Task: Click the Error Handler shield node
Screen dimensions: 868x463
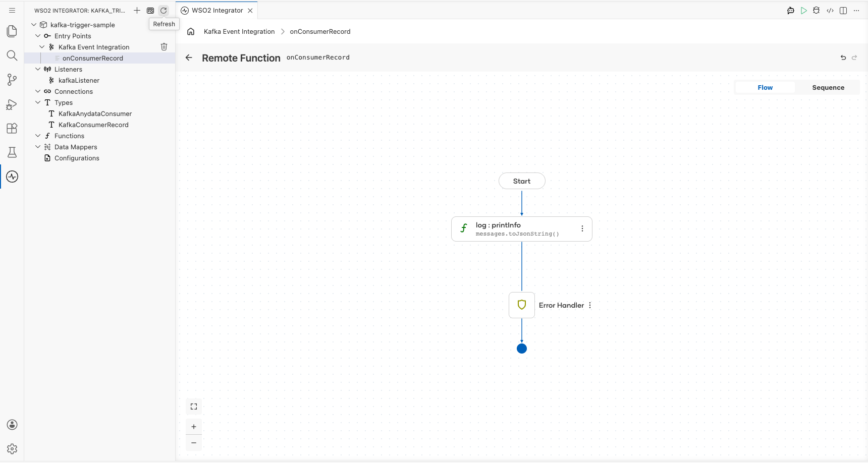Action: click(522, 305)
